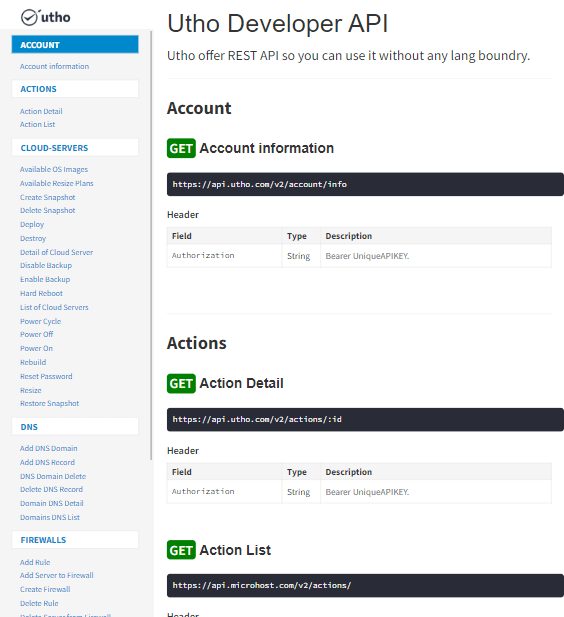Viewport: 564px width, 617px height.
Task: Select the CLOUD-SERVERS sidebar section header
Action: (75, 148)
